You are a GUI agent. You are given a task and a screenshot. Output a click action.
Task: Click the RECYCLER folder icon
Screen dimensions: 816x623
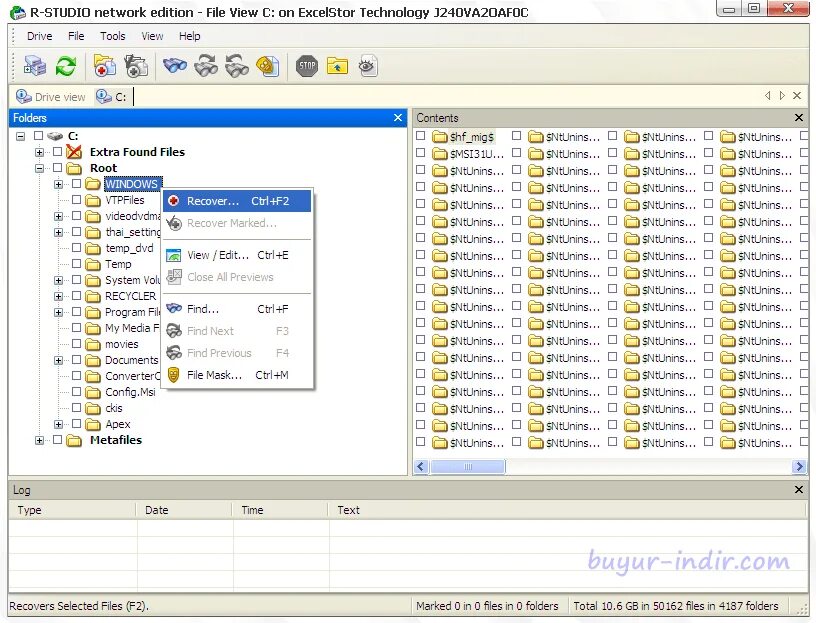pos(93,296)
